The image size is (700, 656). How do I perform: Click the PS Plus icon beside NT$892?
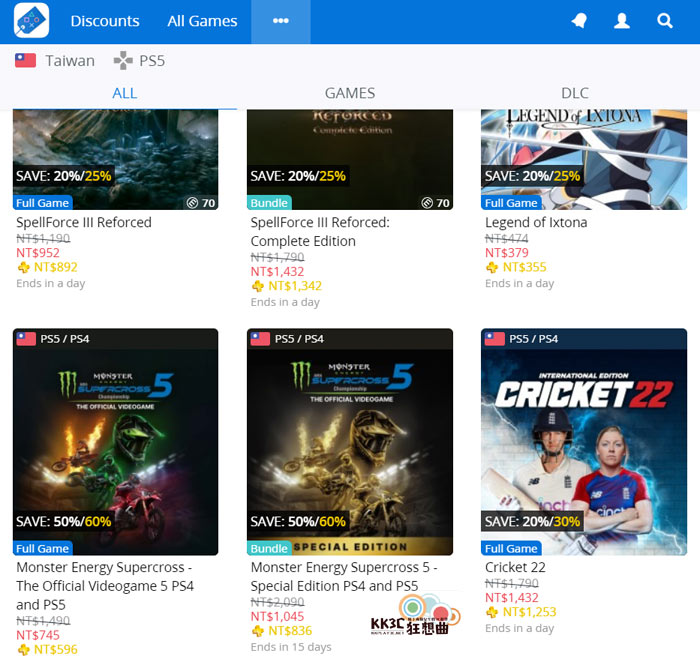tap(23, 267)
